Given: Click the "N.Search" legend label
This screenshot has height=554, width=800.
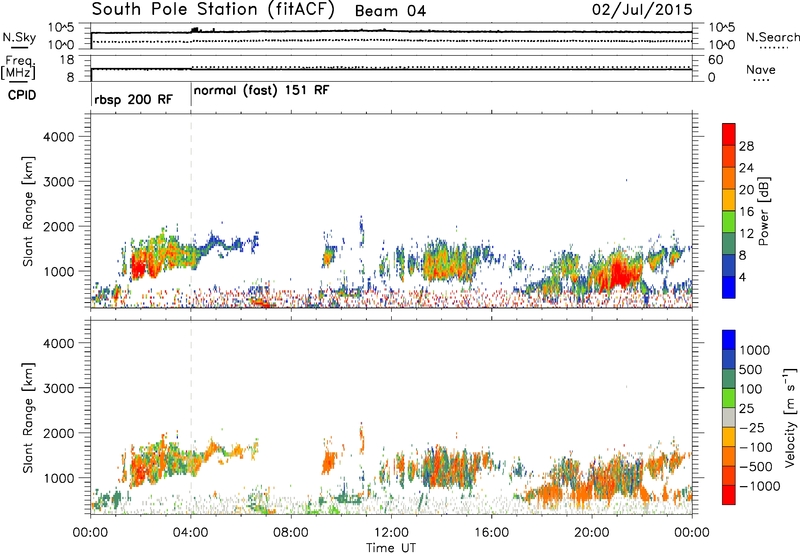Looking at the screenshot, I should point(772,37).
